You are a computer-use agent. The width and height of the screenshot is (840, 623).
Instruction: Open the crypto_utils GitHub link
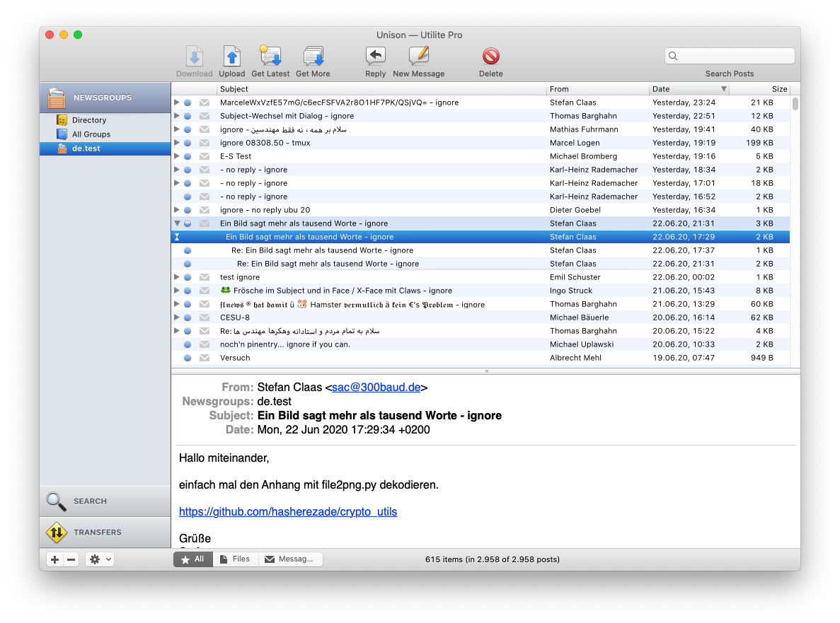tap(288, 511)
